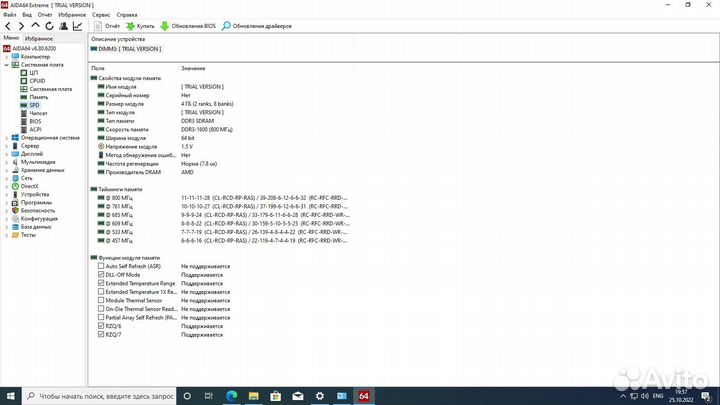The width and height of the screenshot is (720, 405).
Task: Open Обновления драйверов
Action: pos(257,26)
